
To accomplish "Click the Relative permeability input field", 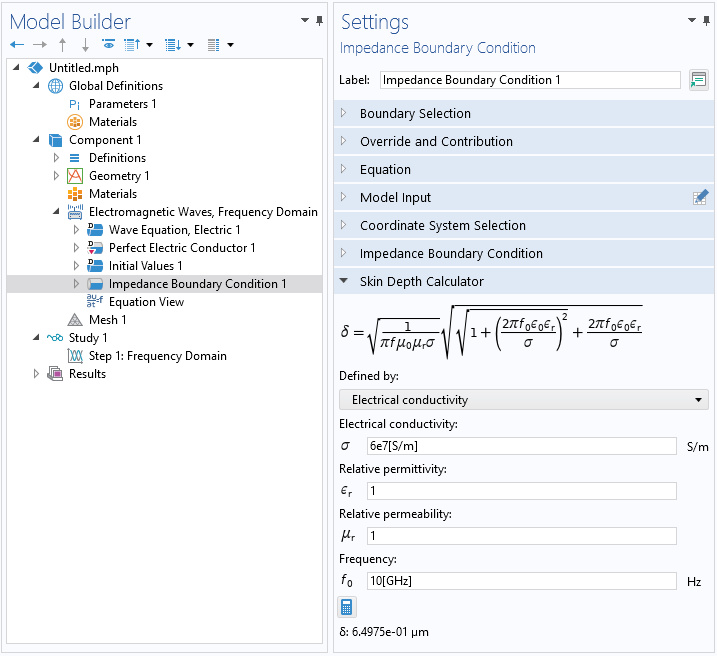I will click(522, 536).
